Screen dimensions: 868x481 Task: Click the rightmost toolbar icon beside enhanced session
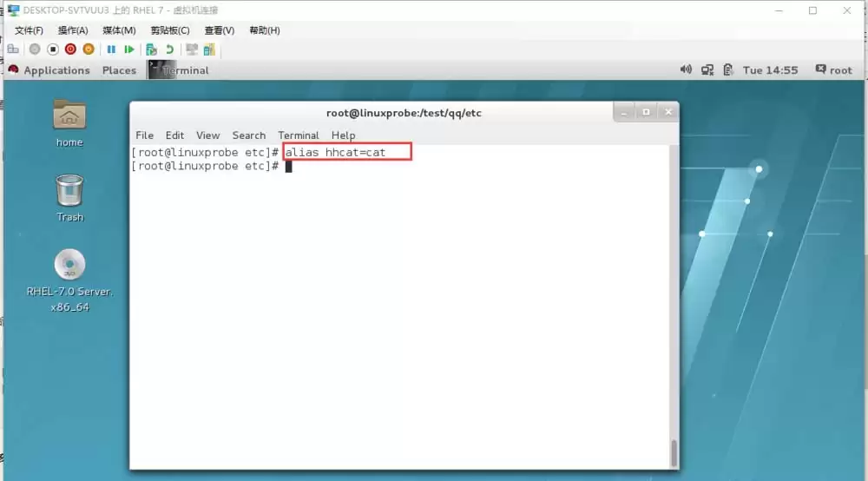[x=209, y=49]
